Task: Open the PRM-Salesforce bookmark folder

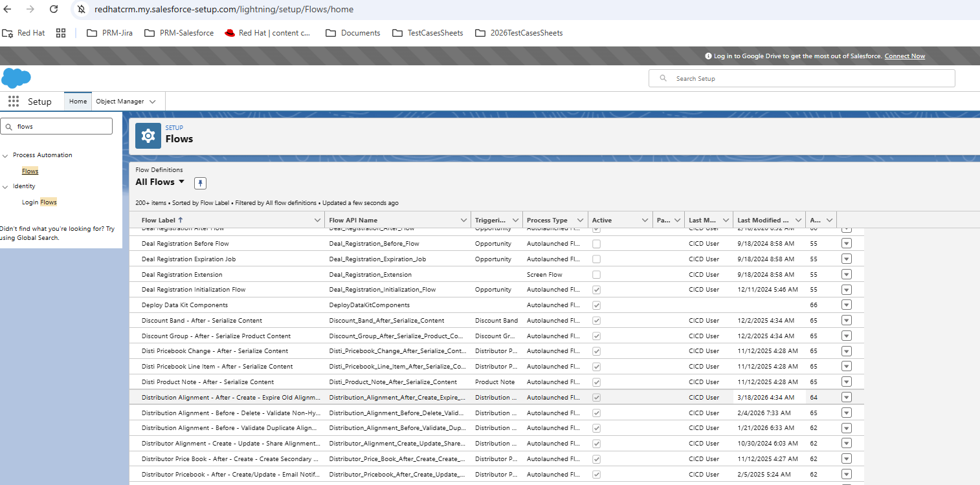Action: (179, 33)
